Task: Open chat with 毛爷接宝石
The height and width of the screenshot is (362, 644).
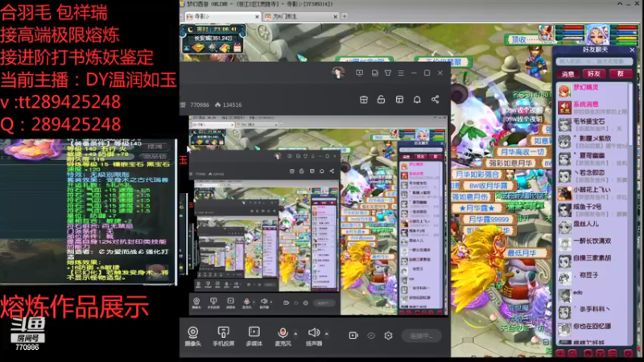Action: 592,125
